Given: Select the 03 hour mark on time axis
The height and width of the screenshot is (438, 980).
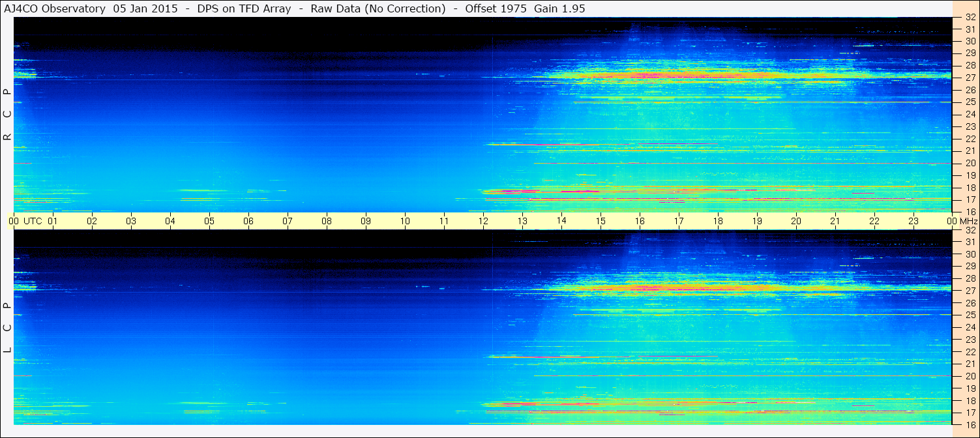Looking at the screenshot, I should [131, 221].
